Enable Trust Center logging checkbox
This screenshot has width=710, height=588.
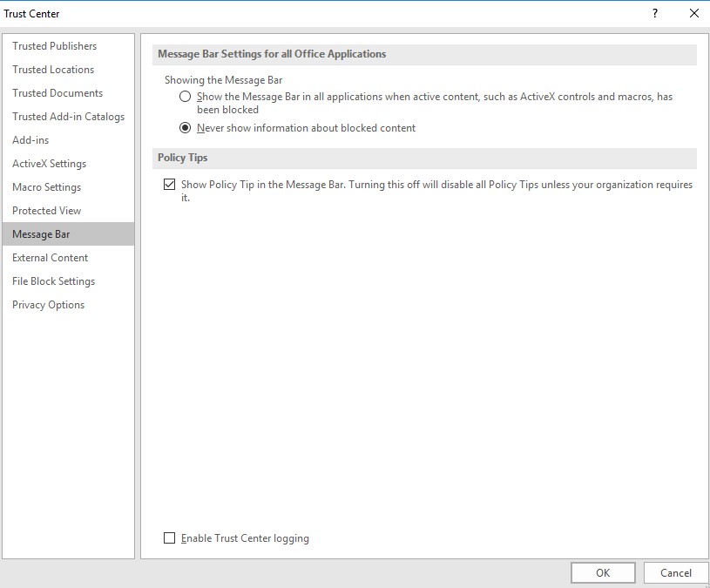169,537
